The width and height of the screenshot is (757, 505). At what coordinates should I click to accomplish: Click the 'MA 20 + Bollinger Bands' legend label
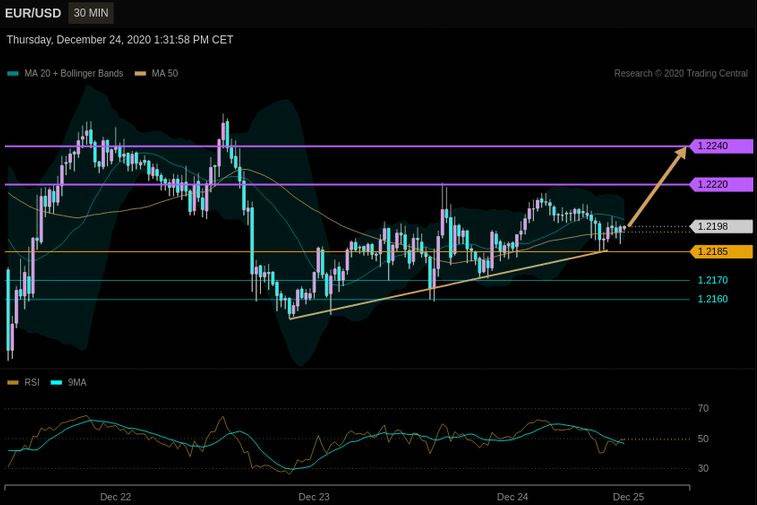[74, 73]
